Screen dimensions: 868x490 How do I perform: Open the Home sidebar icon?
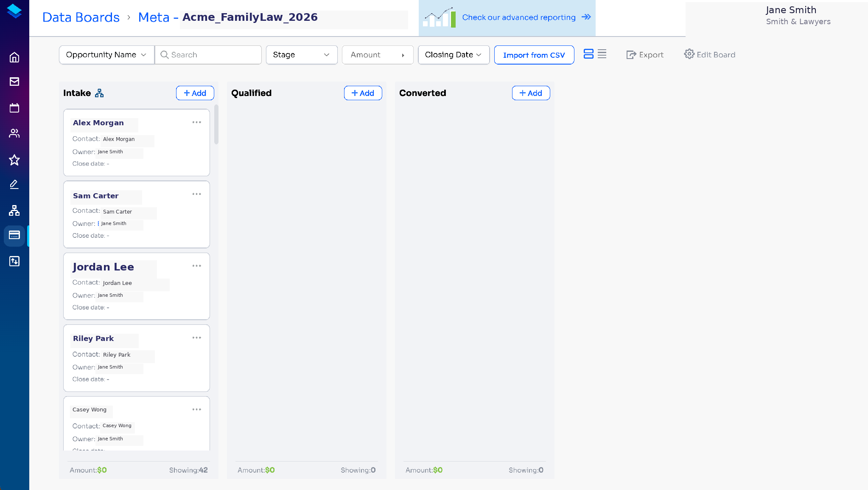click(x=14, y=57)
